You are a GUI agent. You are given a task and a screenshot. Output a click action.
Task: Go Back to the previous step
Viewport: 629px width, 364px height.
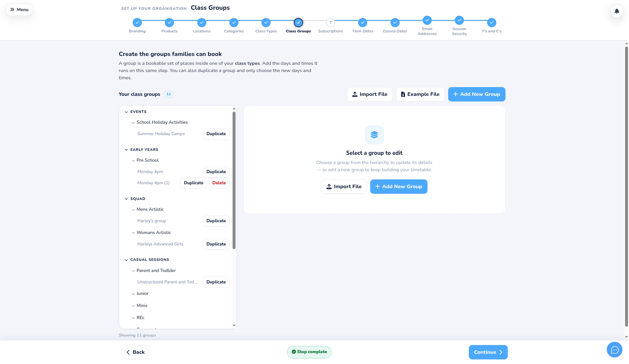pyautogui.click(x=136, y=352)
